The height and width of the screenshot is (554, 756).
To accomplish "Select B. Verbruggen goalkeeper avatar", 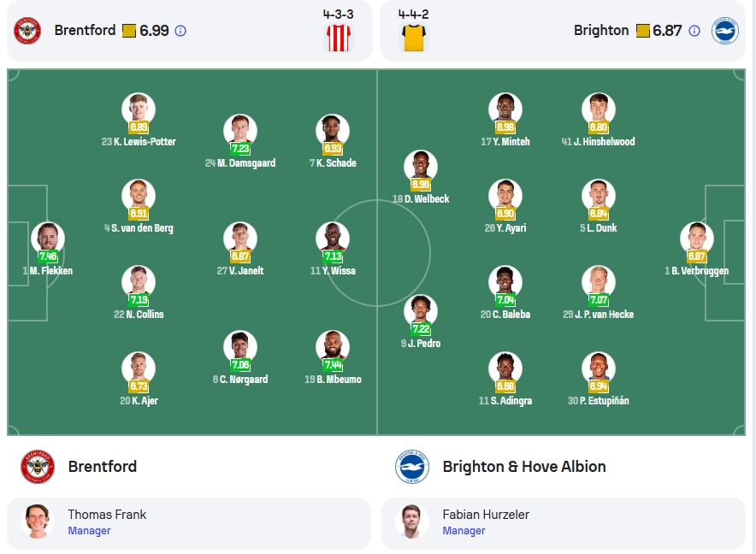I will point(697,239).
